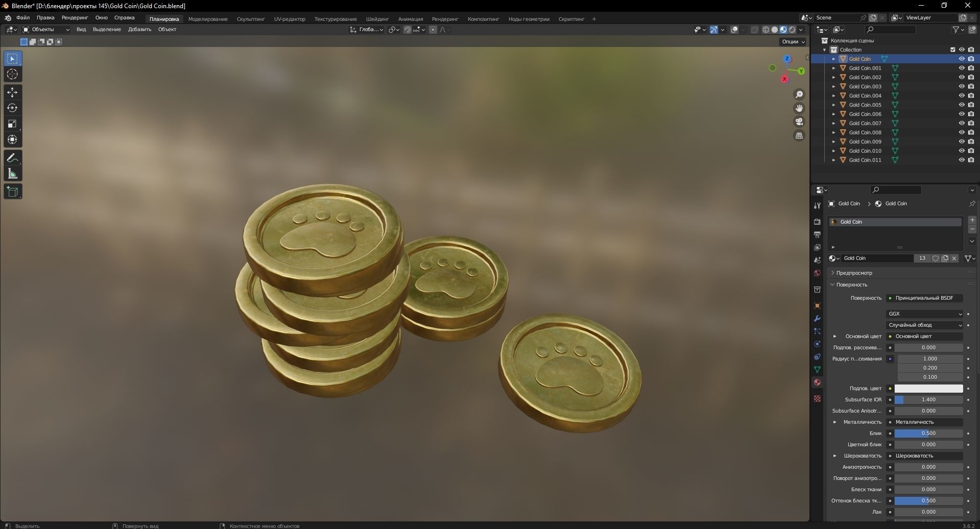980x529 pixels.
Task: Click New Material plus button
Action: coord(972,220)
